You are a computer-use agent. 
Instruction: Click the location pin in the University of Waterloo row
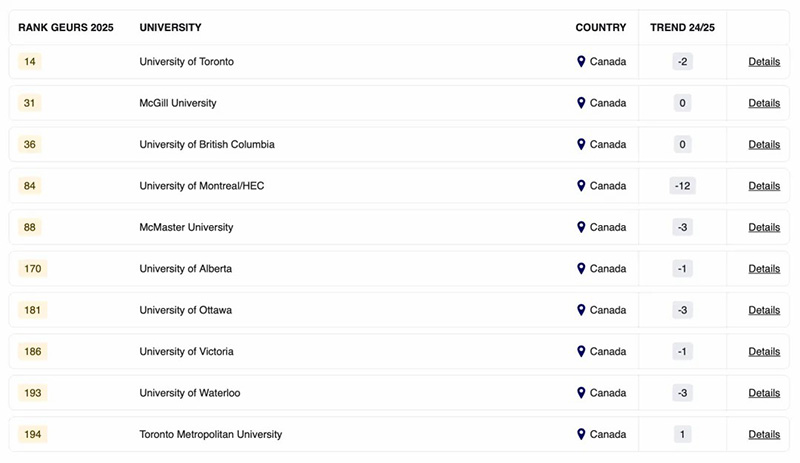coord(581,392)
